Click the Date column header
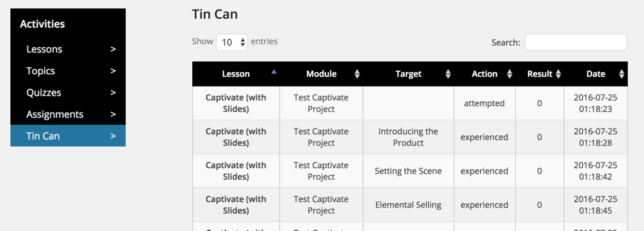Screen dimensions: 644x231 point(596,74)
